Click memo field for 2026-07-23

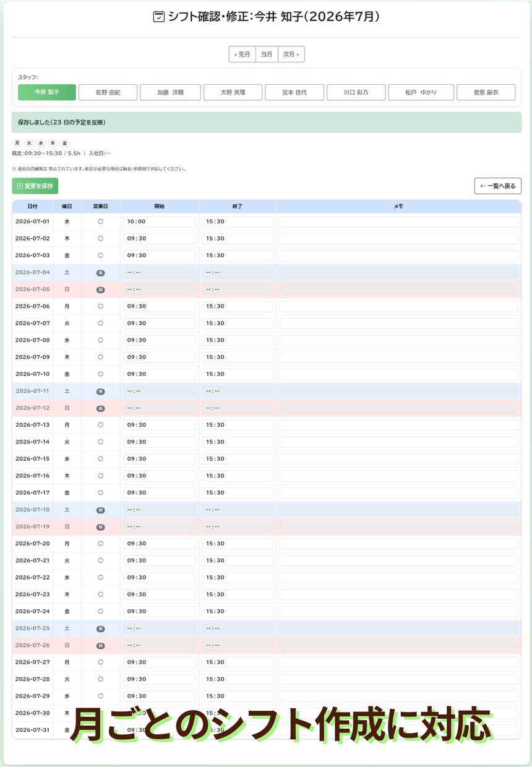click(398, 594)
